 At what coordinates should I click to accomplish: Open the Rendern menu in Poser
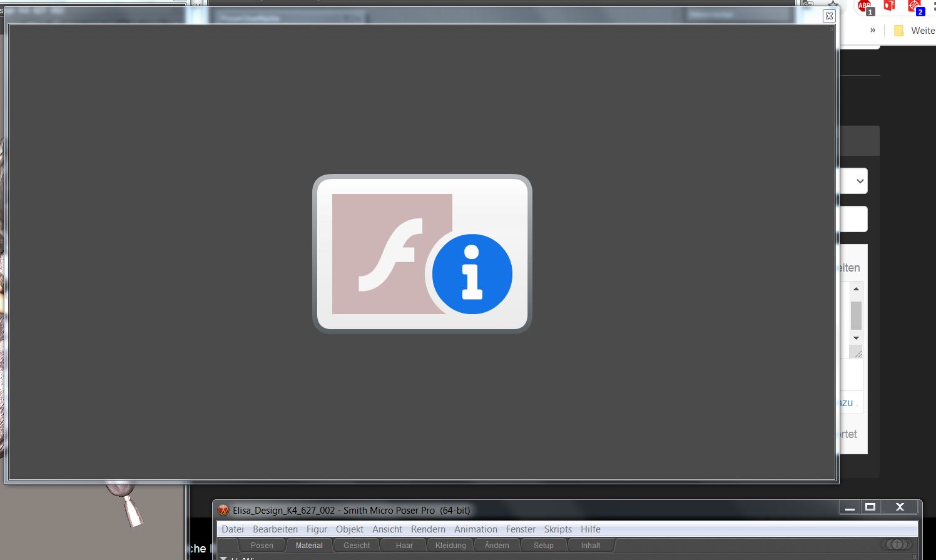click(428, 529)
